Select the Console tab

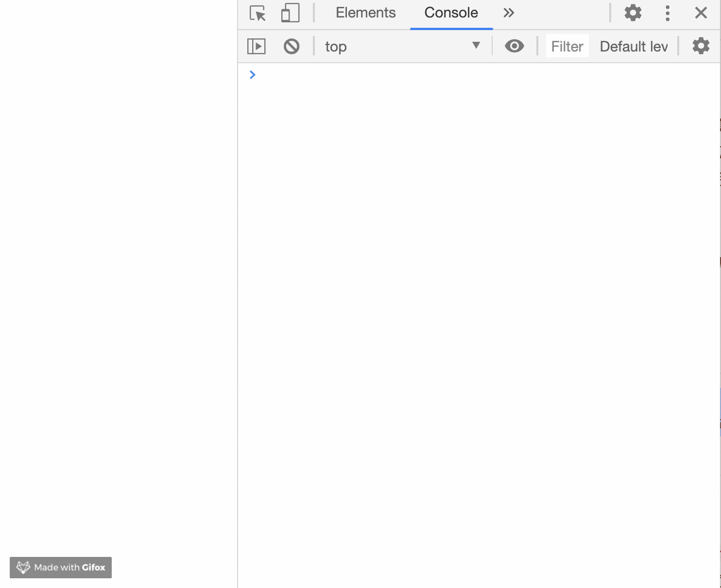(451, 13)
